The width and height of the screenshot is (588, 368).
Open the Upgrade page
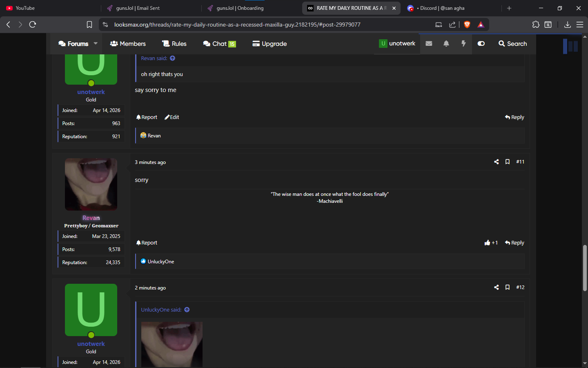pyautogui.click(x=269, y=43)
